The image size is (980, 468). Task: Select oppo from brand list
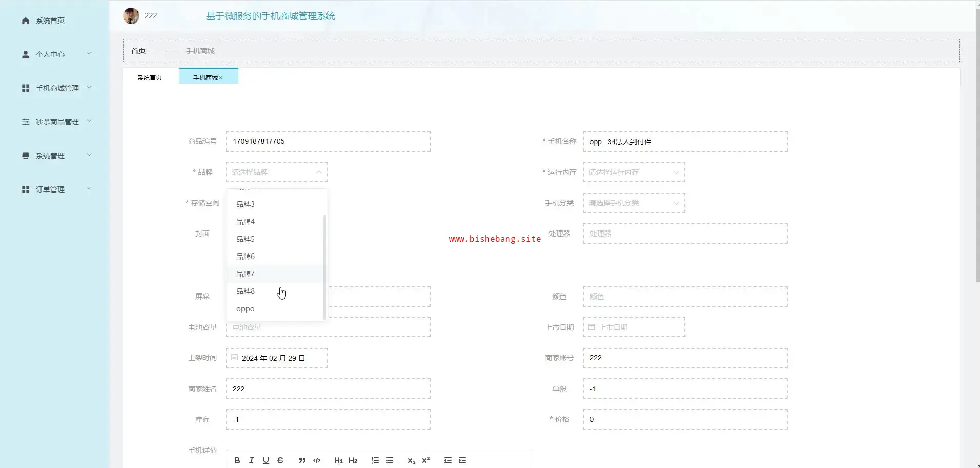pos(275,309)
